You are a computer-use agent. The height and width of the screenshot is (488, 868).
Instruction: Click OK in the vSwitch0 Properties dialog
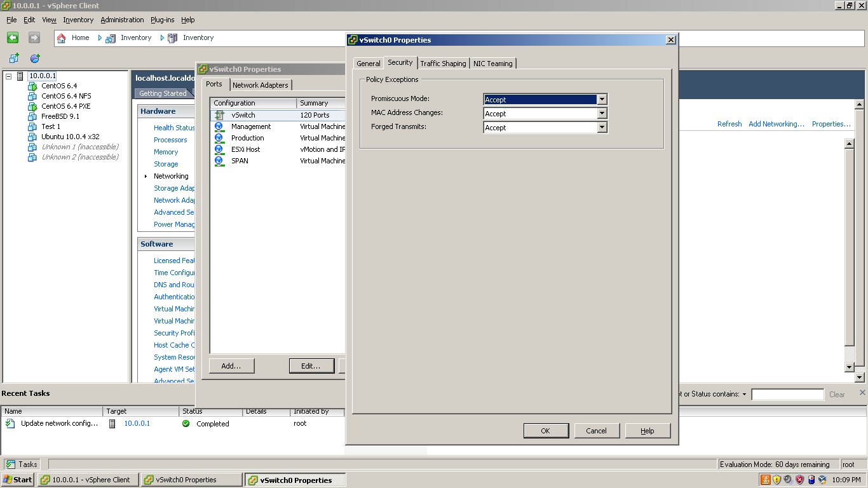545,430
